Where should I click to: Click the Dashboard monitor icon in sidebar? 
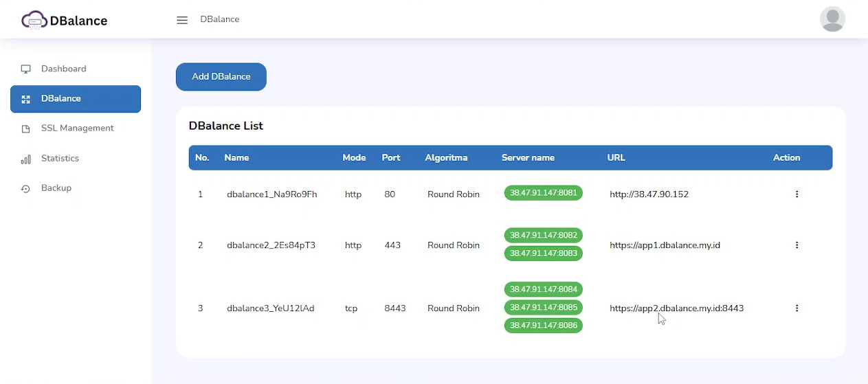[26, 69]
